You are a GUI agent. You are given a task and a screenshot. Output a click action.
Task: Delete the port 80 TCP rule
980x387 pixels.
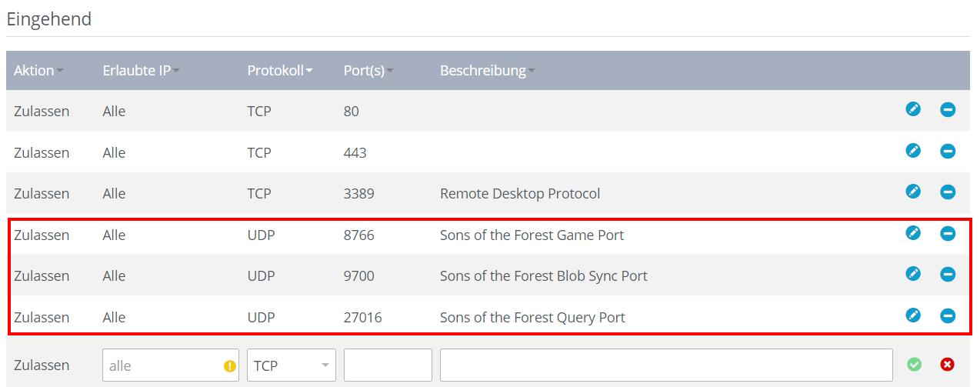click(948, 110)
